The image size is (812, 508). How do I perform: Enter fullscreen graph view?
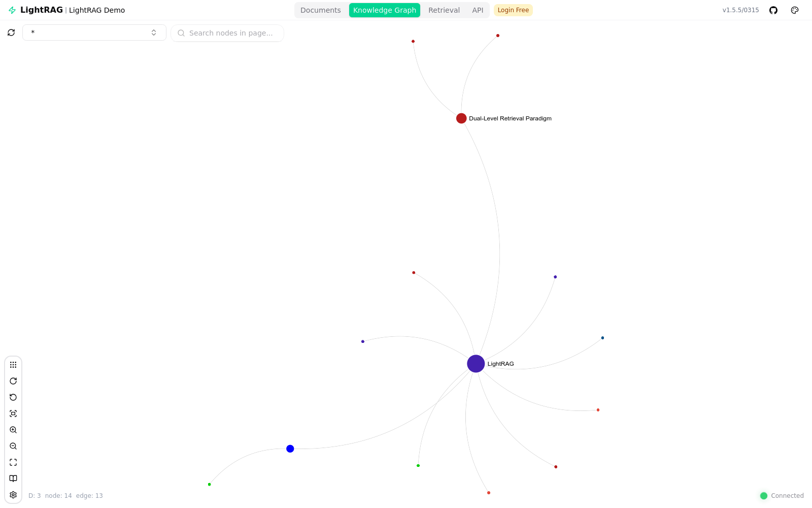click(13, 462)
